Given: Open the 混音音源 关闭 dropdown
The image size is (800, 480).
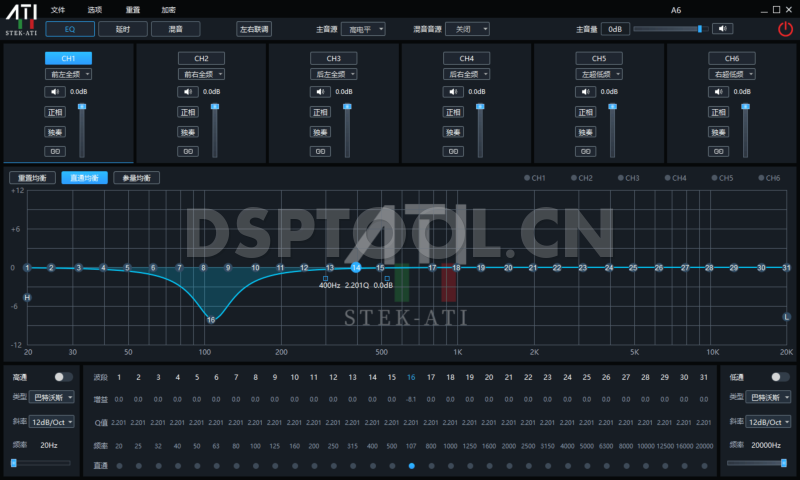Looking at the screenshot, I should (467, 29).
